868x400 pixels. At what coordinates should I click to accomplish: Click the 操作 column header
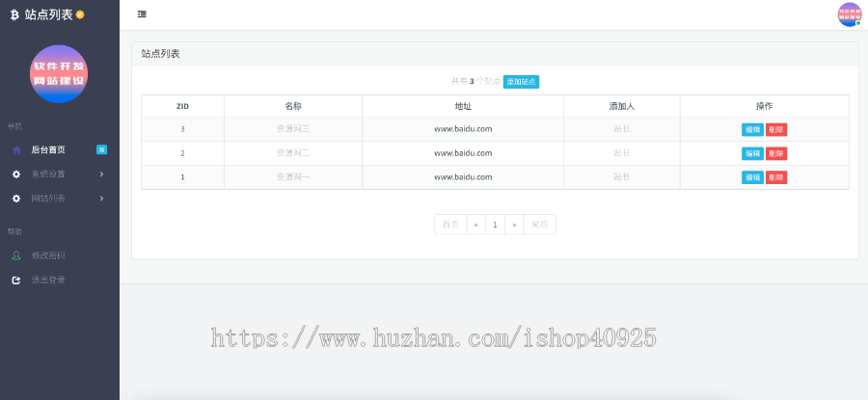tap(765, 106)
